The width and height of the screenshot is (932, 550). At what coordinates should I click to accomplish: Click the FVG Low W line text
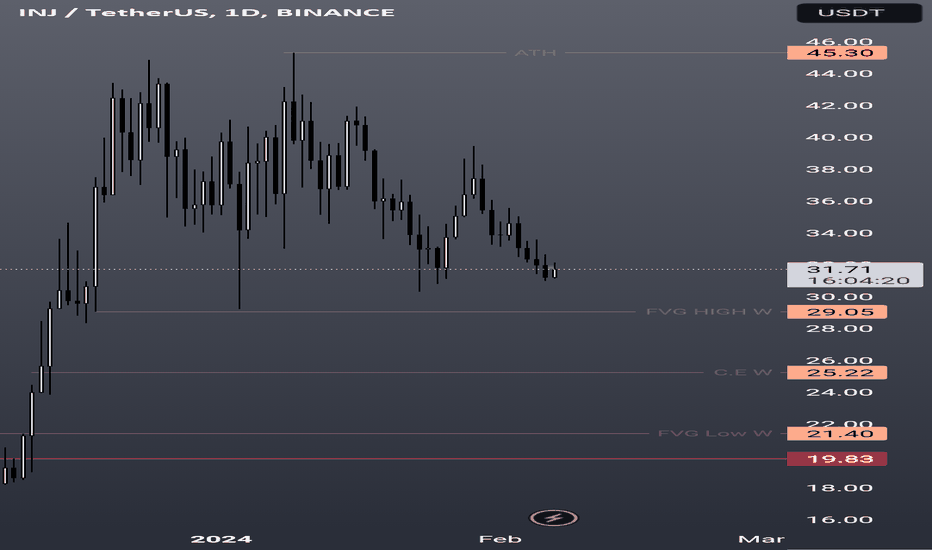coord(715,433)
